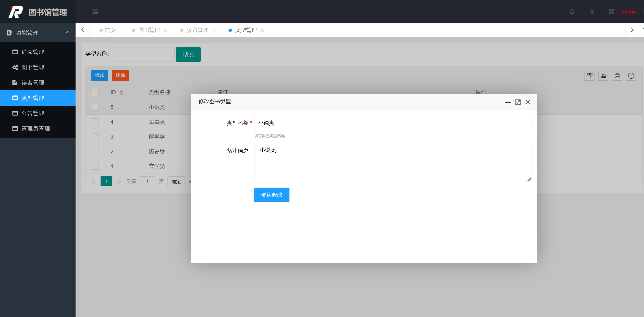
Task: Click the refresh icon in top header
Action: pyautogui.click(x=572, y=12)
